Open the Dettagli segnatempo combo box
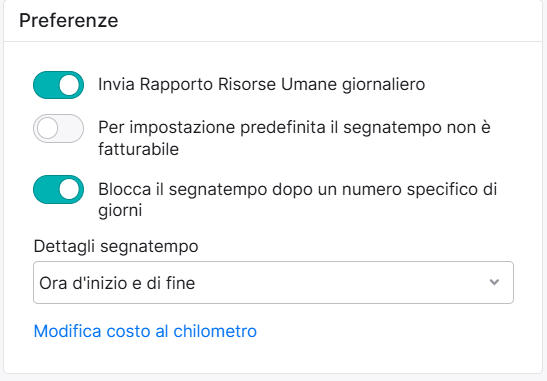The width and height of the screenshot is (547, 381). (273, 282)
